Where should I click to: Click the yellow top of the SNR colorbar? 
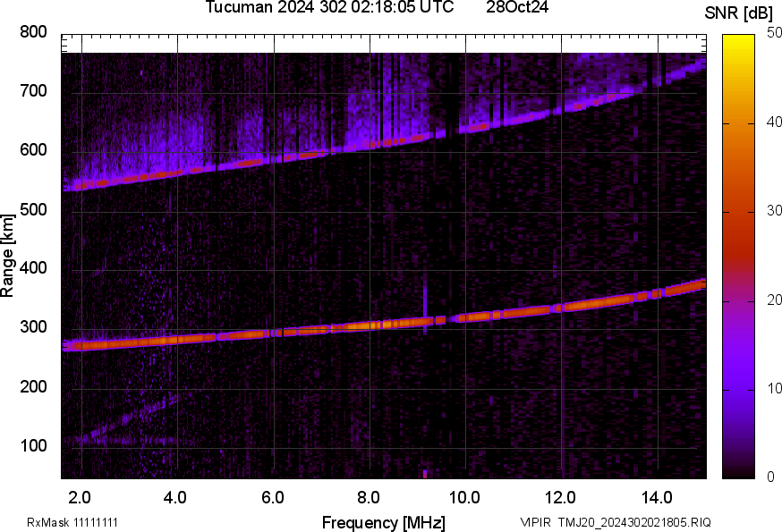[739, 38]
